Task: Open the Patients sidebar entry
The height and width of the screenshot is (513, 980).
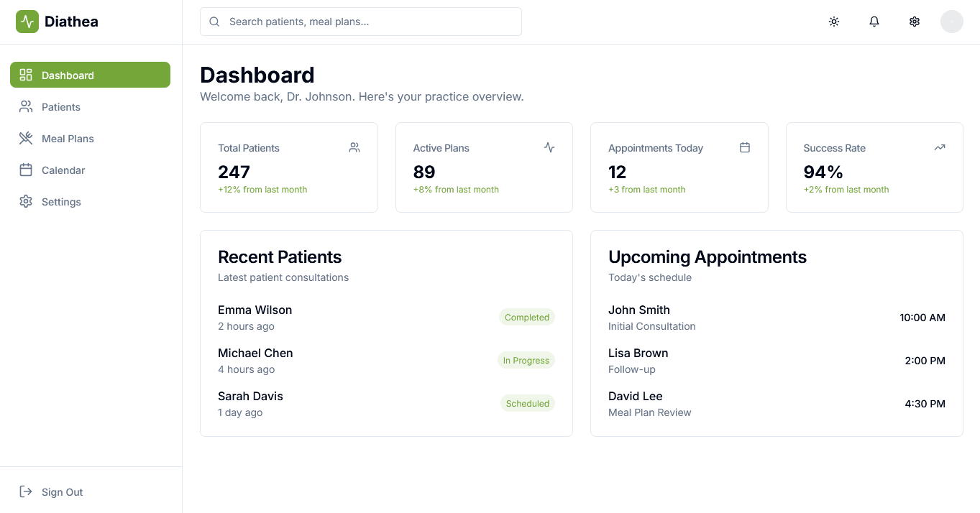Action: pos(60,106)
